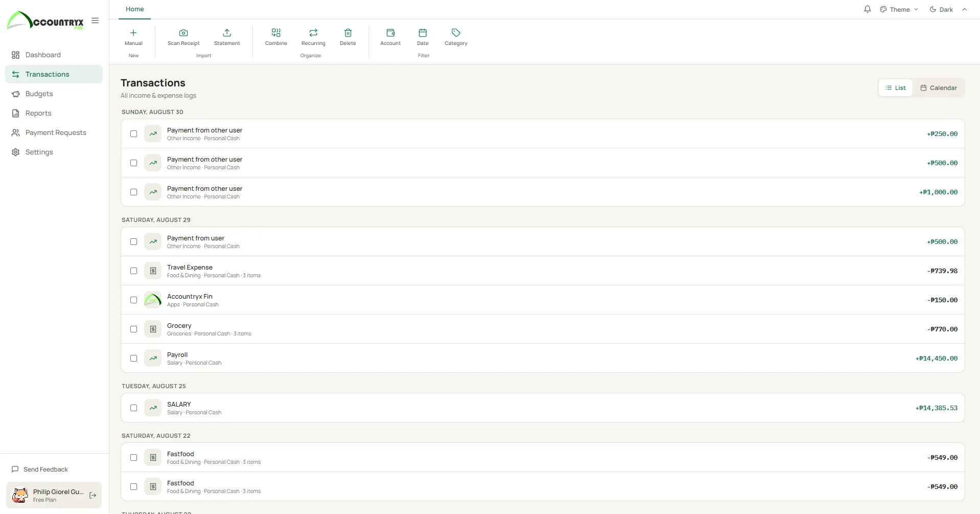Go to Dashboard in sidebar

[54, 55]
